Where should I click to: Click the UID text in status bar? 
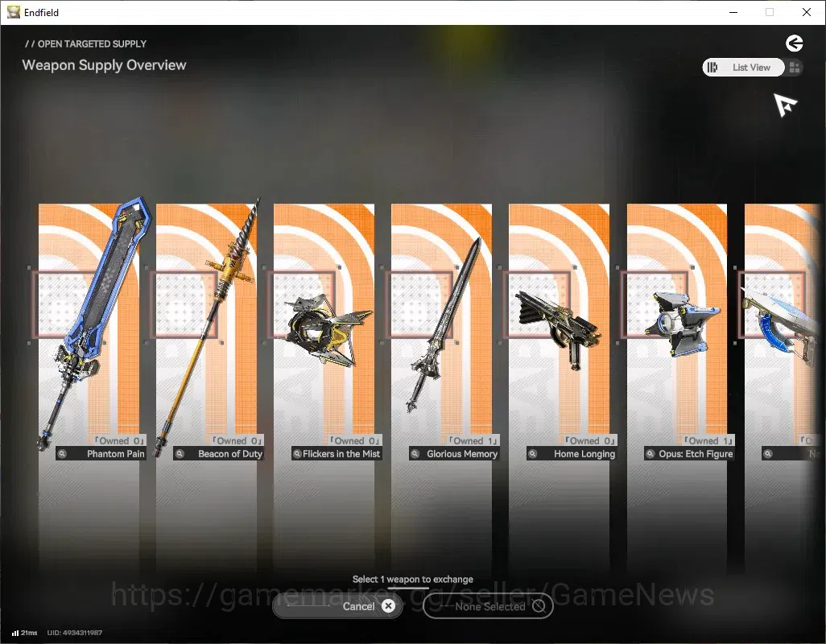coord(75,633)
